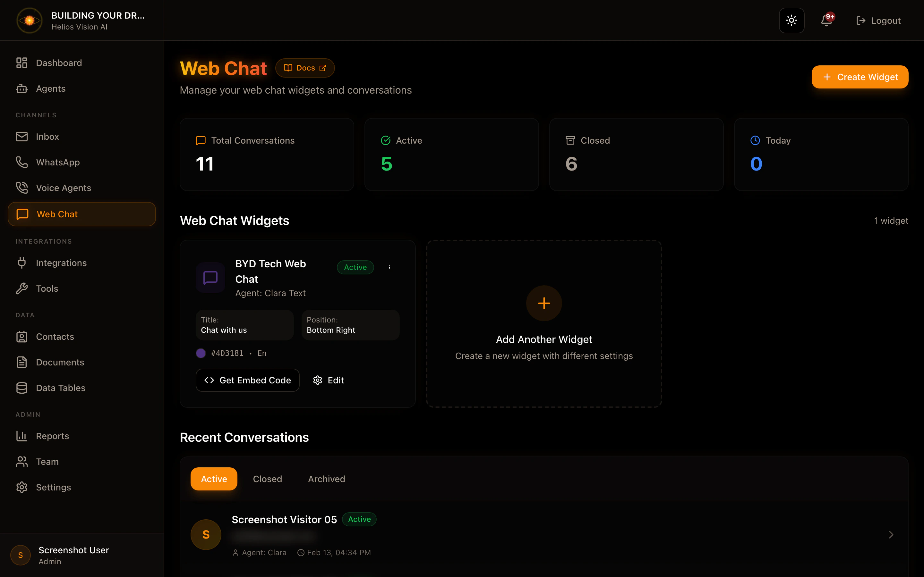Select the Agents section
This screenshot has height=577, width=924.
pyautogui.click(x=51, y=88)
